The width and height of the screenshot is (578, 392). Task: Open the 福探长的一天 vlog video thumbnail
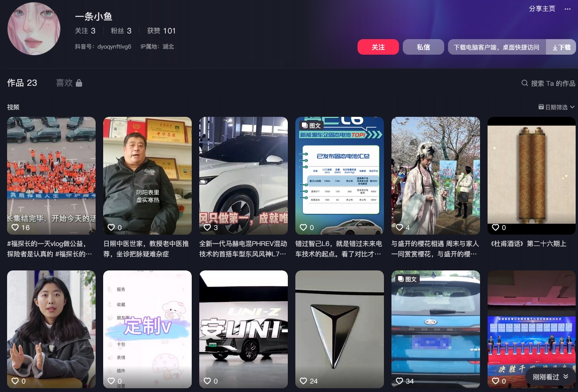point(51,176)
